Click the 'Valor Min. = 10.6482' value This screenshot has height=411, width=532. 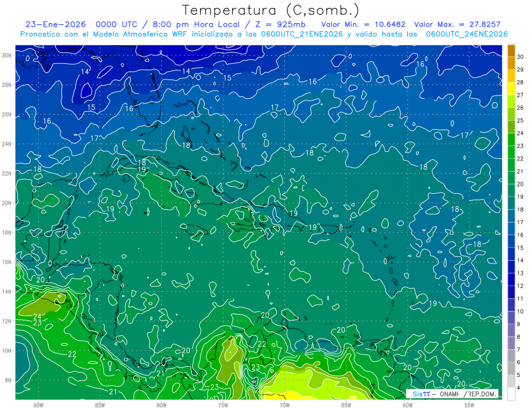(x=364, y=25)
